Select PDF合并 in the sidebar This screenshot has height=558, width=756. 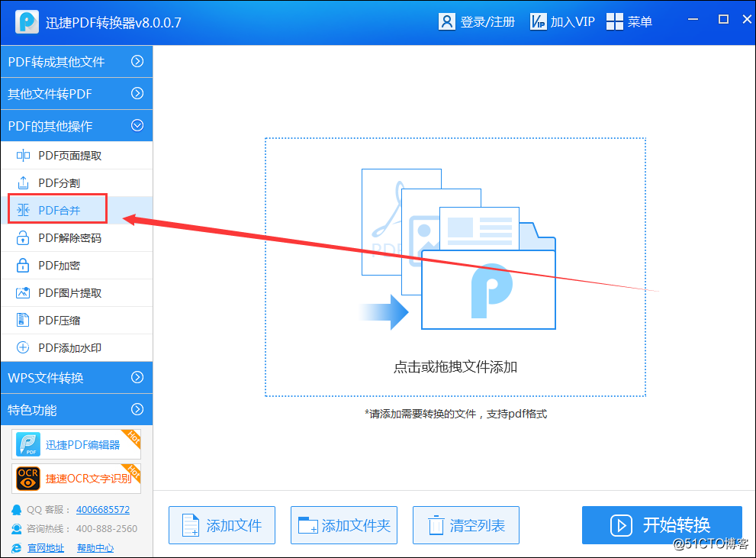(x=76, y=210)
